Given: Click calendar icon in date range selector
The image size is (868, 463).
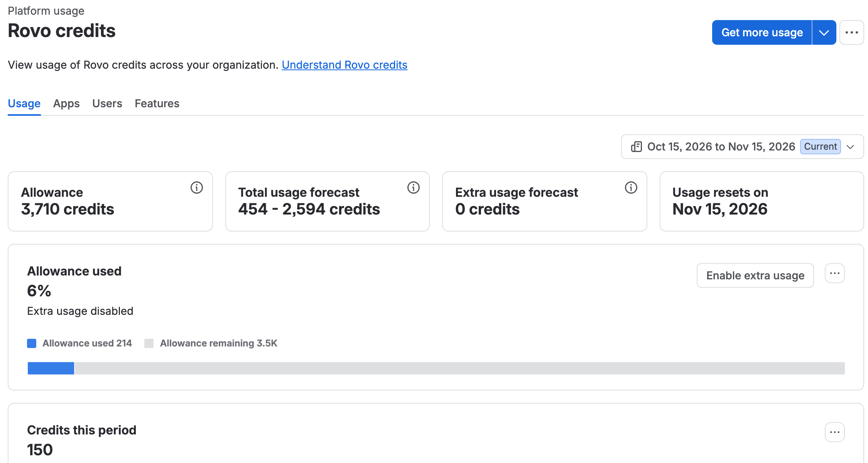Looking at the screenshot, I should coord(637,147).
